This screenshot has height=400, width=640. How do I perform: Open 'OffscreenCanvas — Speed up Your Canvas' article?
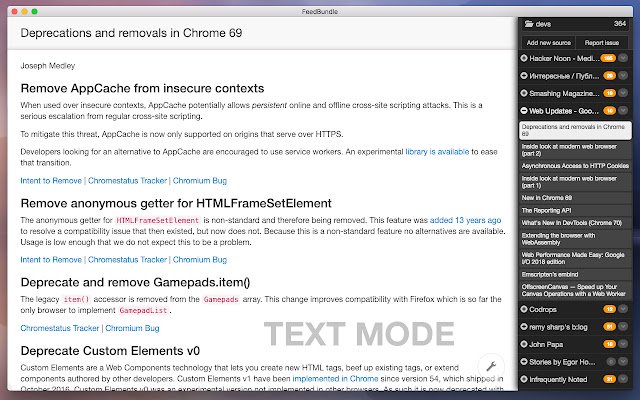pos(575,290)
